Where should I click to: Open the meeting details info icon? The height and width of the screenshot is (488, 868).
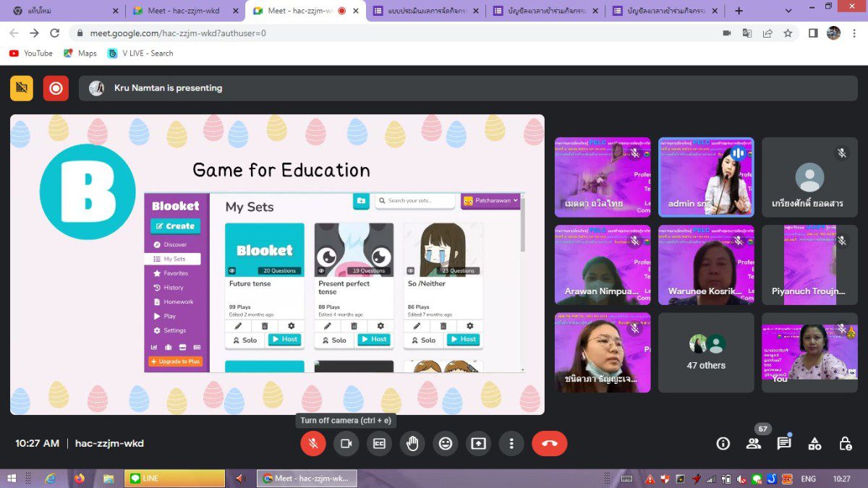coord(723,443)
